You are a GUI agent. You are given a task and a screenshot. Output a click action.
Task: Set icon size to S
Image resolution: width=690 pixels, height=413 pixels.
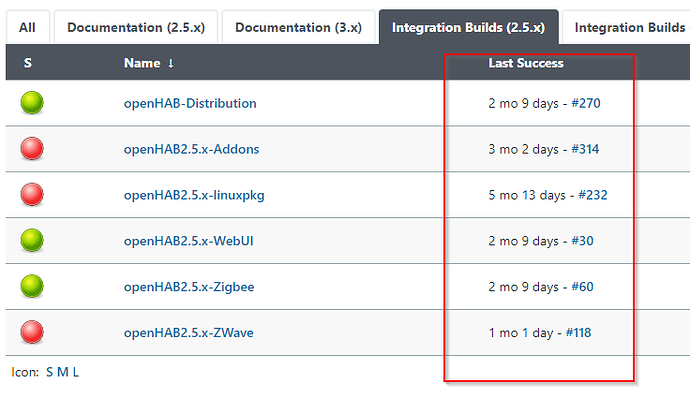tap(49, 372)
